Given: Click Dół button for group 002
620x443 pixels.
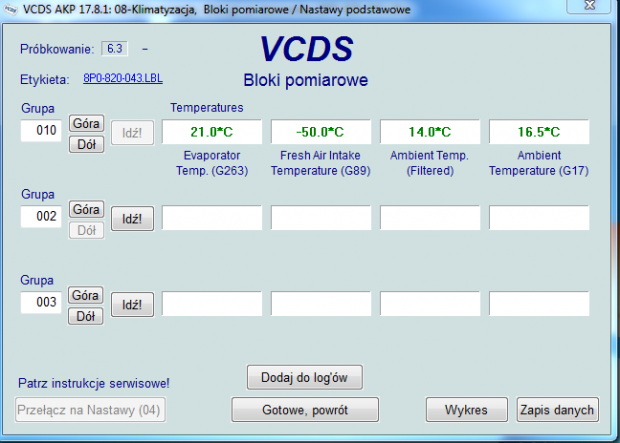Looking at the screenshot, I should point(87,230).
